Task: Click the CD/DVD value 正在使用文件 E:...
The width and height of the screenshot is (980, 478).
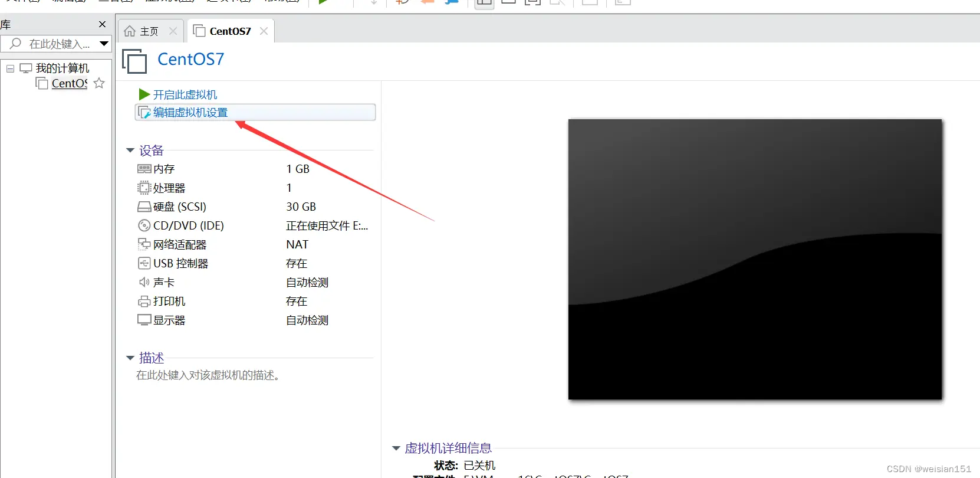Action: click(327, 225)
